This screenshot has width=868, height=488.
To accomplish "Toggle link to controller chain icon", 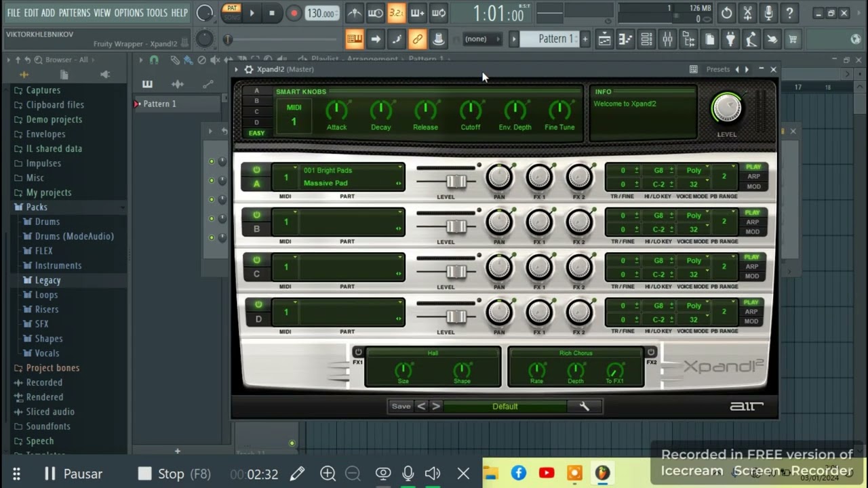I will click(417, 39).
